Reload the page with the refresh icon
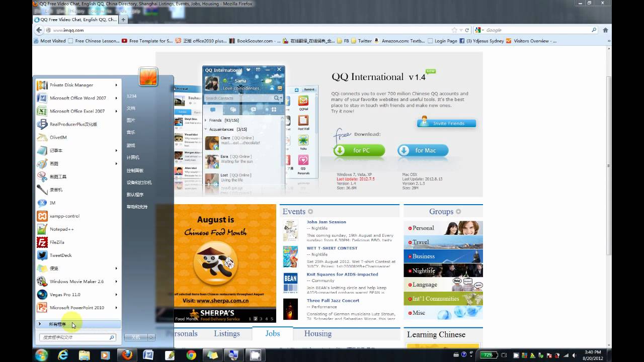The height and width of the screenshot is (362, 644). pos(467,30)
